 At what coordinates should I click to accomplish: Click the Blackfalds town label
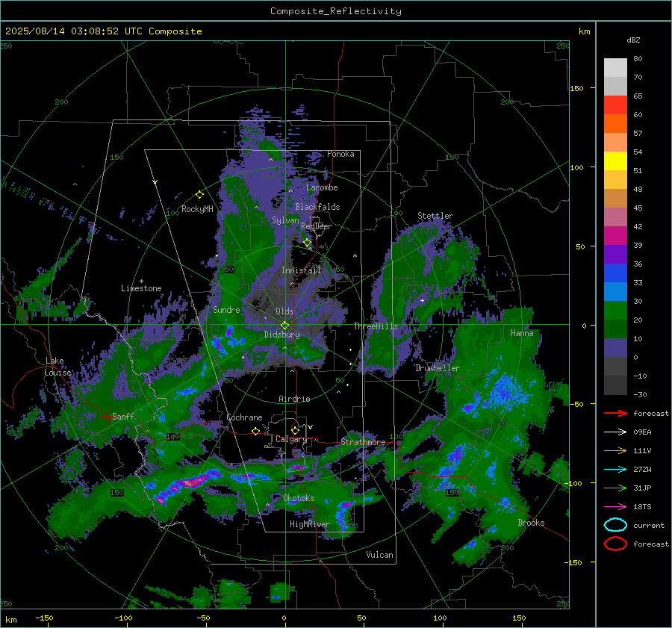tap(317, 207)
